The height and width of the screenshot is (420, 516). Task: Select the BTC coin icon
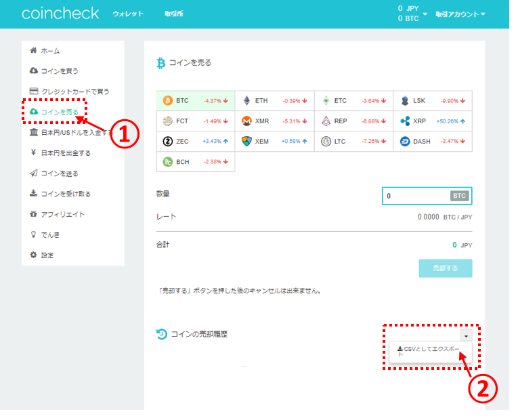click(x=168, y=100)
